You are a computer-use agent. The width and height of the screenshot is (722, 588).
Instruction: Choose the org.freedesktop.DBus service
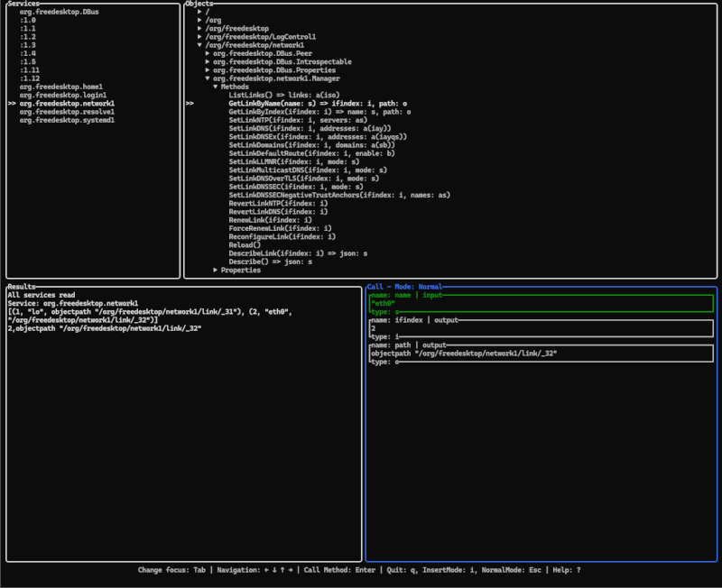61,11
